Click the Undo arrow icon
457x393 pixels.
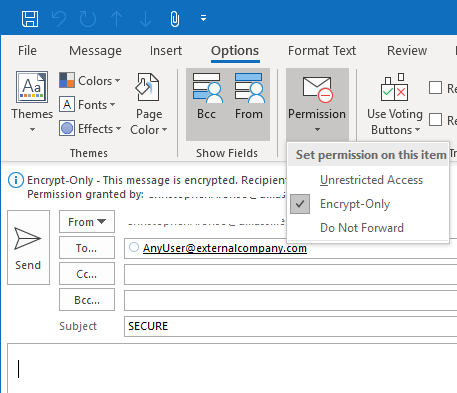click(59, 19)
